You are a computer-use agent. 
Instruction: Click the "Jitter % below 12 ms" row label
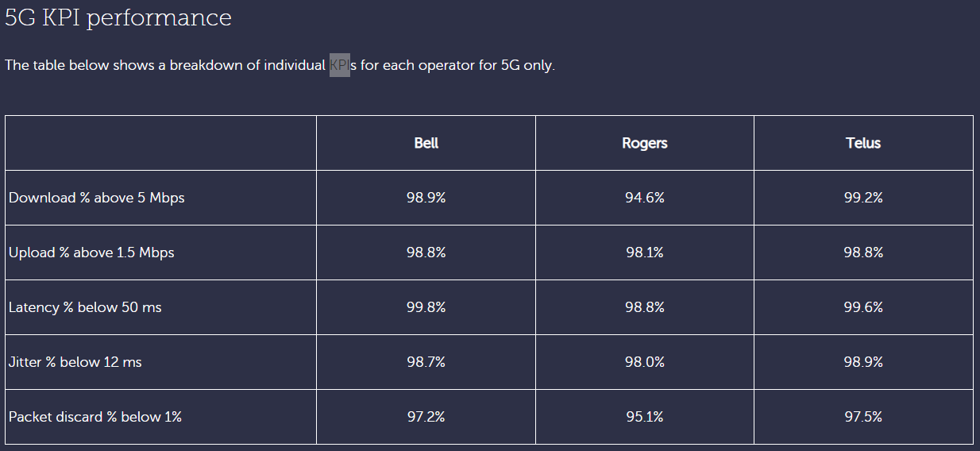(x=75, y=362)
